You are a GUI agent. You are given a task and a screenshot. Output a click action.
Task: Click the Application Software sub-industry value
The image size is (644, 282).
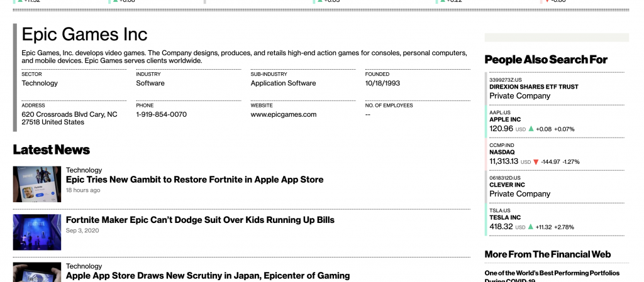[x=284, y=83]
